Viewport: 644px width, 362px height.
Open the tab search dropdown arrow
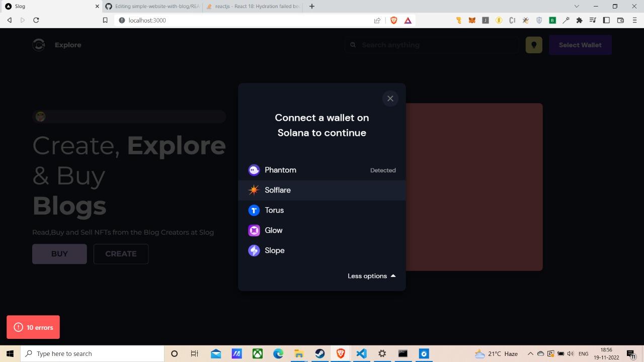[x=577, y=6]
